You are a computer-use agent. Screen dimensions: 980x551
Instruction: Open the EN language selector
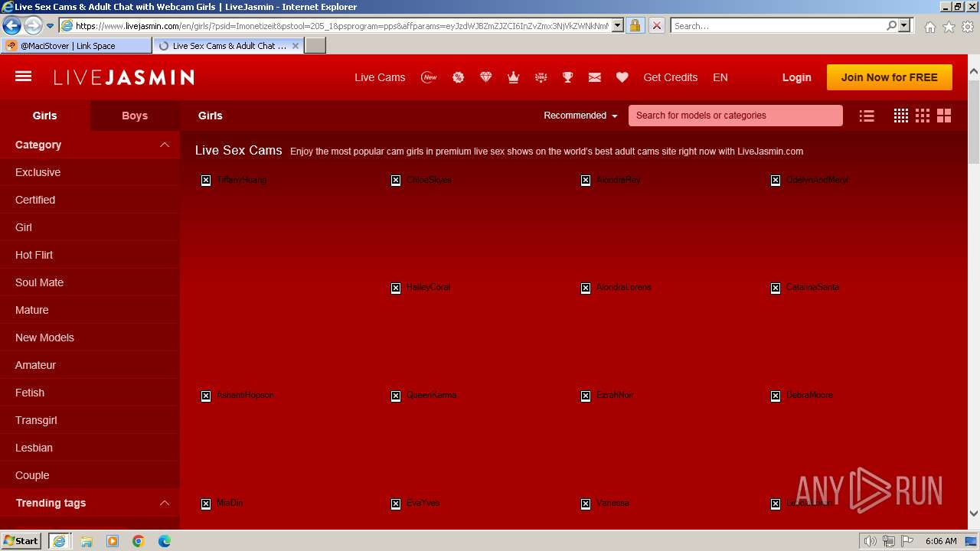tap(720, 77)
